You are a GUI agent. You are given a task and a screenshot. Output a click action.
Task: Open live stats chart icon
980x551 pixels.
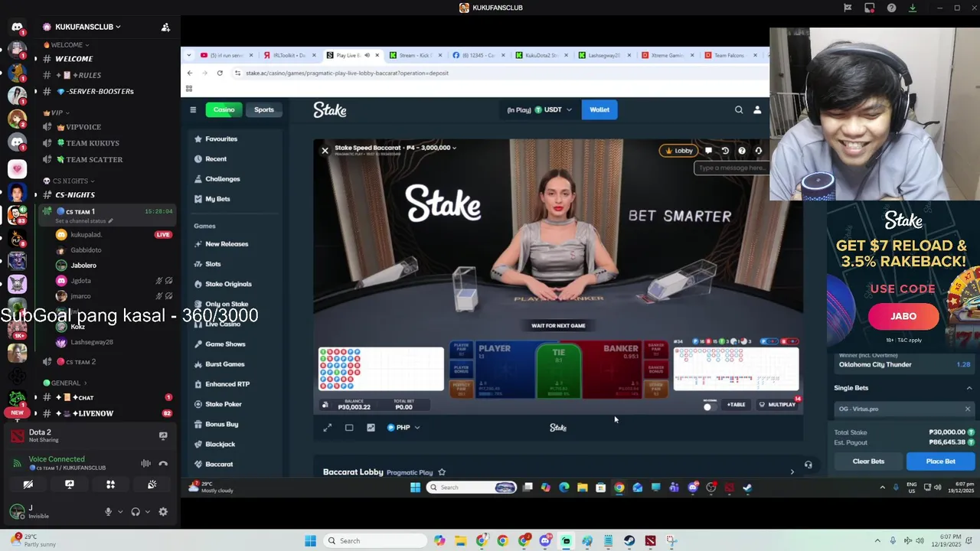tap(371, 428)
